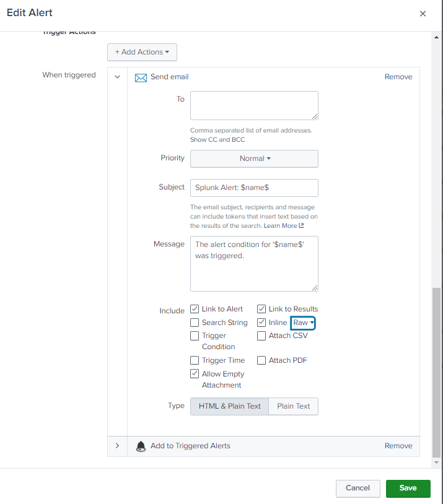This screenshot has height=504, width=443.
Task: Click scrollbar down arrow
Action: (x=436, y=463)
